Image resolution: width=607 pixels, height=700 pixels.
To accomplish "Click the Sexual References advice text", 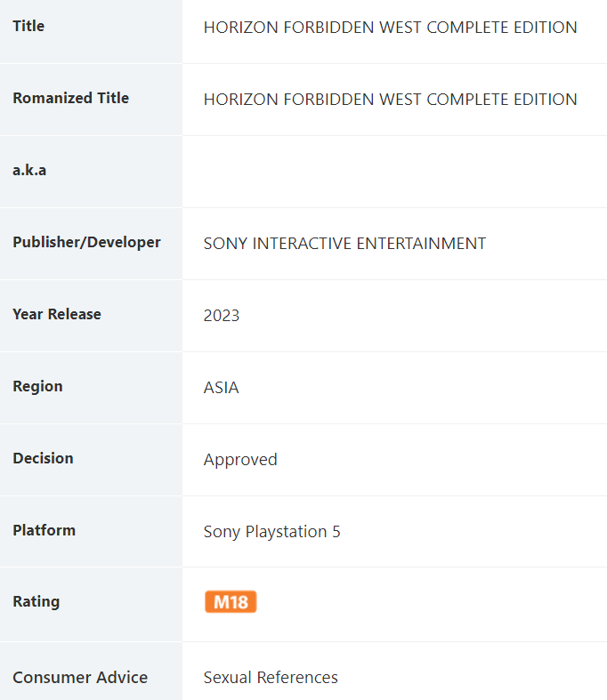I will [x=271, y=678].
